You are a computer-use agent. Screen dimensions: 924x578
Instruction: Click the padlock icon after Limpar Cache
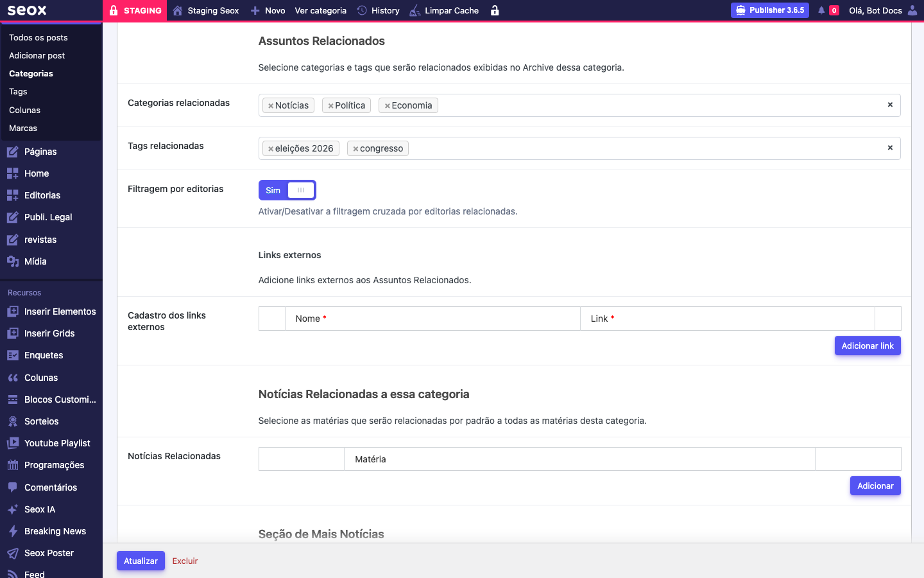pyautogui.click(x=495, y=10)
